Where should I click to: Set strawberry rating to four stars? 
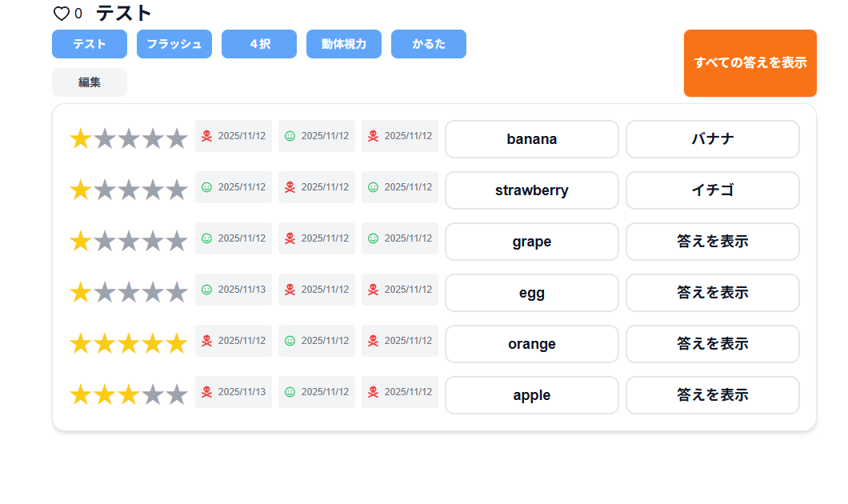point(153,190)
